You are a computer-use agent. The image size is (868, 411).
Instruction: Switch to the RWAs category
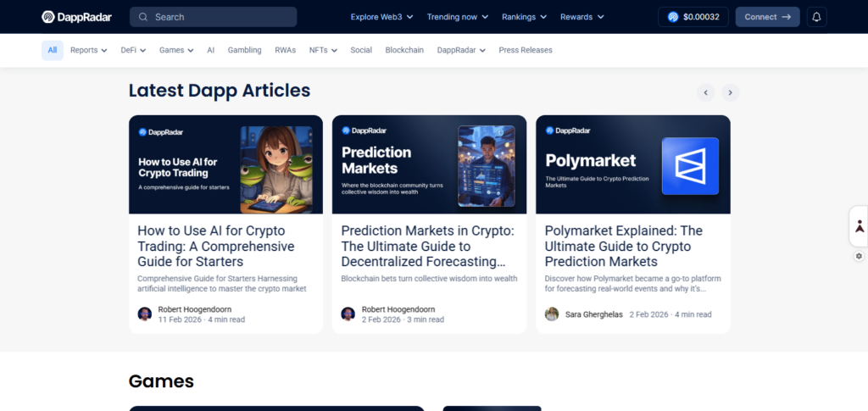pyautogui.click(x=286, y=50)
